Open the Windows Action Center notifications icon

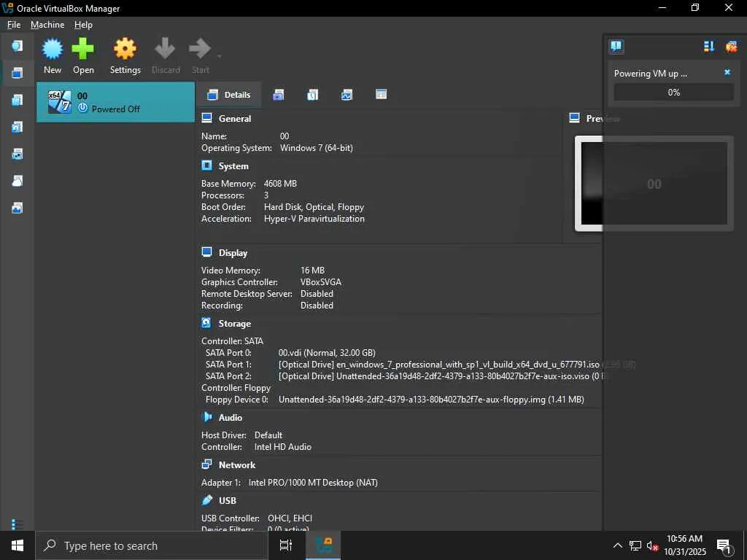[724, 545]
